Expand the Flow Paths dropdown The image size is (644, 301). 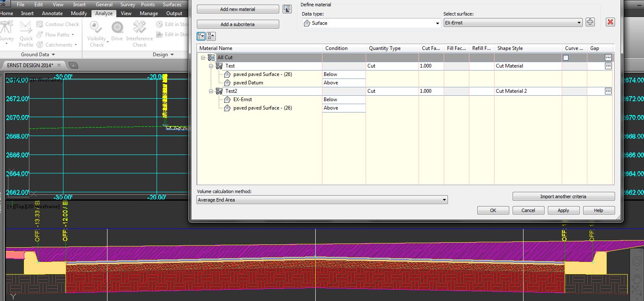pyautogui.click(x=73, y=35)
